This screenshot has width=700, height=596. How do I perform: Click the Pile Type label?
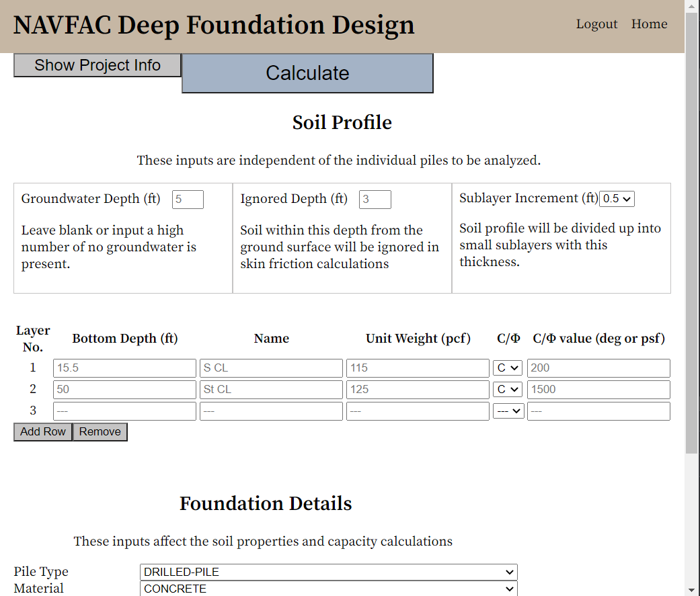click(41, 571)
